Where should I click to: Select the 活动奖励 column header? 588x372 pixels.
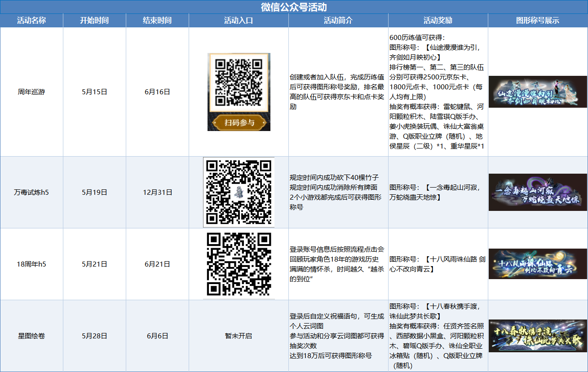(x=438, y=21)
